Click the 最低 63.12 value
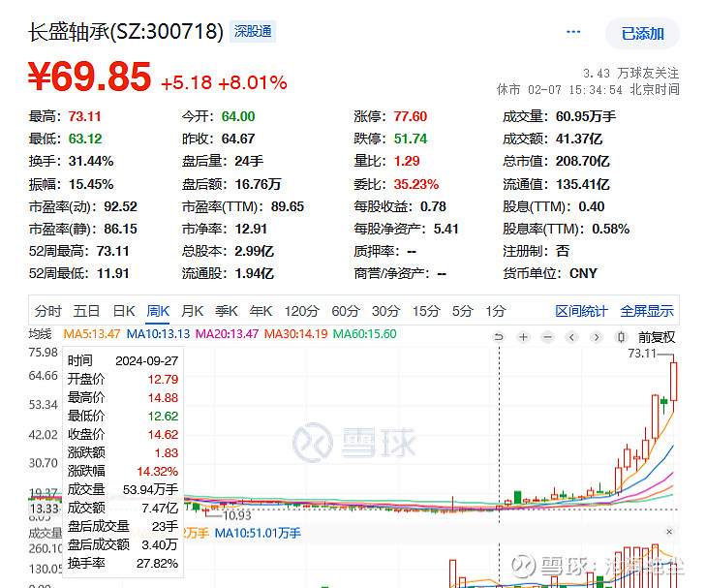The image size is (706, 588). pos(85,139)
